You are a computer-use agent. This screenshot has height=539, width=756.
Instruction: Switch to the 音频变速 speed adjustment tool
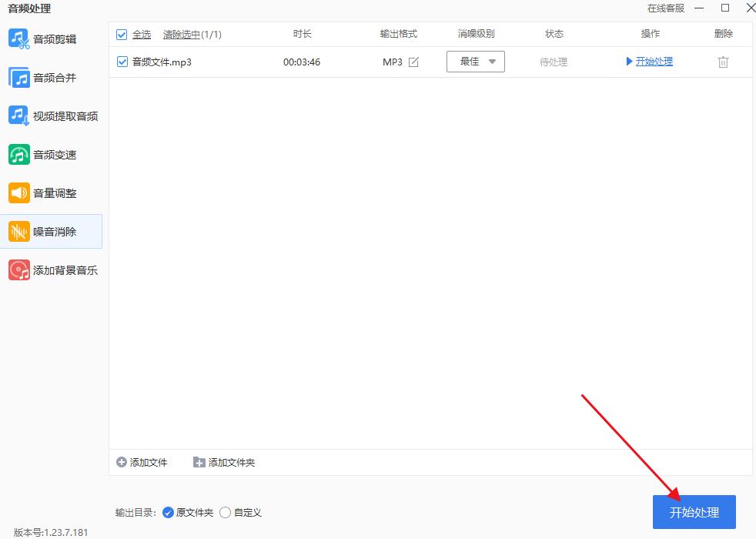(x=50, y=154)
